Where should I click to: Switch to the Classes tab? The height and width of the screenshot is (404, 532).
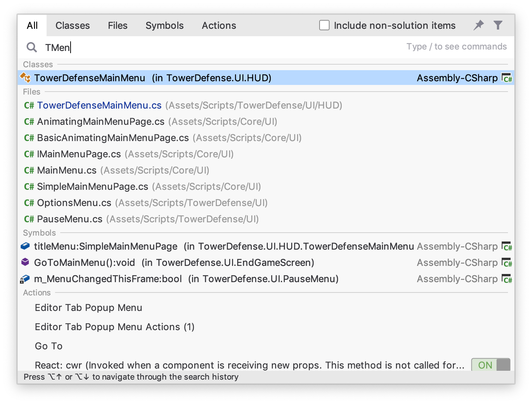tap(73, 25)
